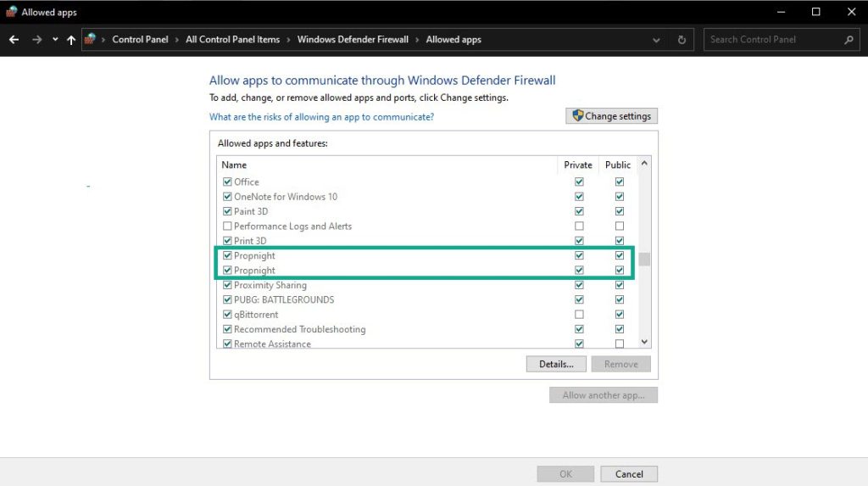Click the Change settings button
The width and height of the screenshot is (868, 486).
coord(611,116)
